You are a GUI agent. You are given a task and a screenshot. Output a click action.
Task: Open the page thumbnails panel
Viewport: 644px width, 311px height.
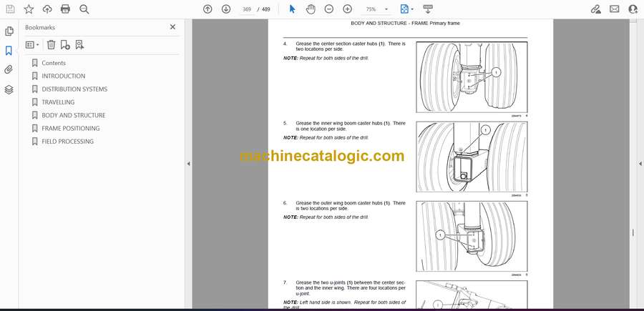9,31
